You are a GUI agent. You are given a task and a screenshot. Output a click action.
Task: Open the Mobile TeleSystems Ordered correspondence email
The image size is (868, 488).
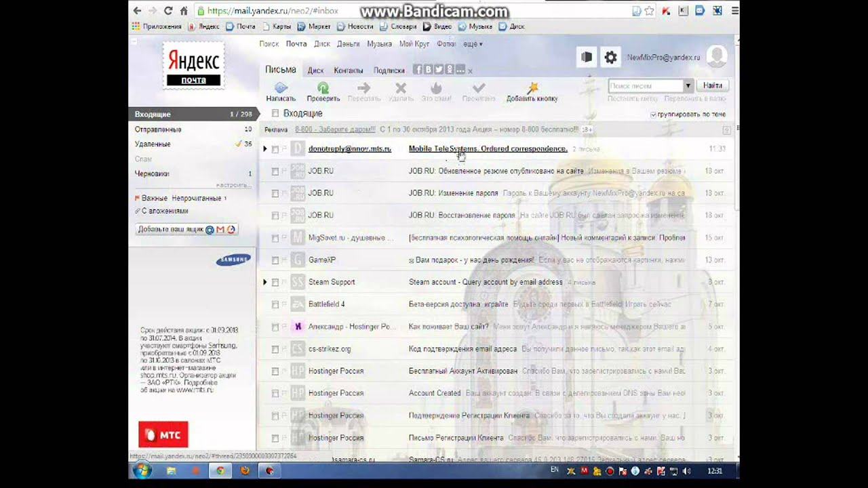tap(488, 149)
